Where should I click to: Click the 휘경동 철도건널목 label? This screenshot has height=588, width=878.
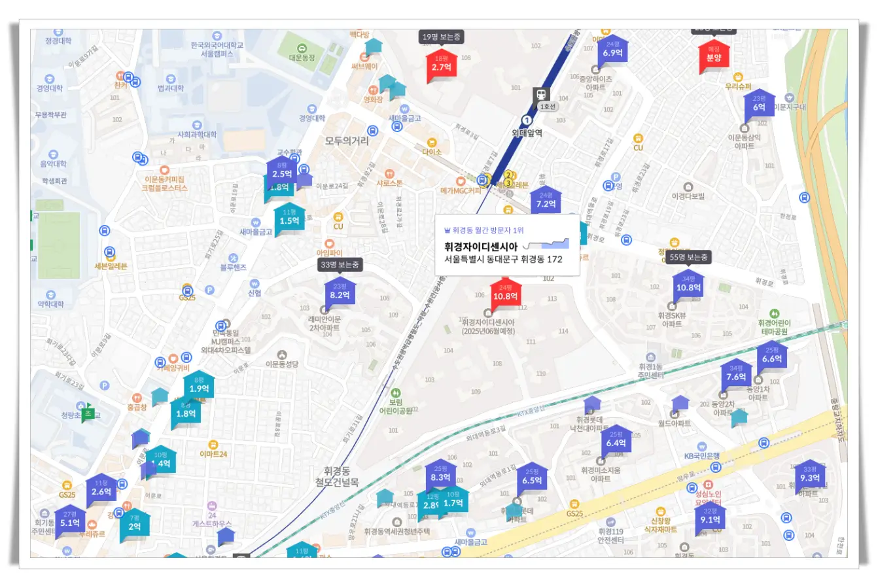point(337,476)
